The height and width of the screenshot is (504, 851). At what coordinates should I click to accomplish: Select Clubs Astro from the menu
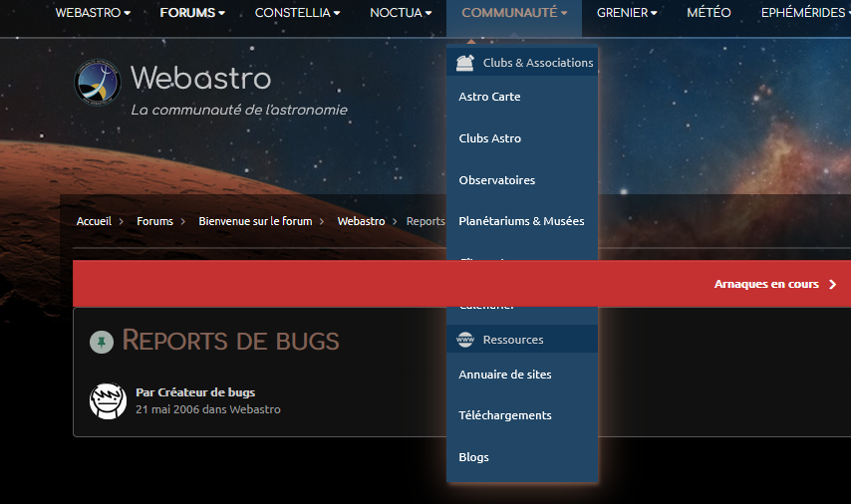[490, 138]
